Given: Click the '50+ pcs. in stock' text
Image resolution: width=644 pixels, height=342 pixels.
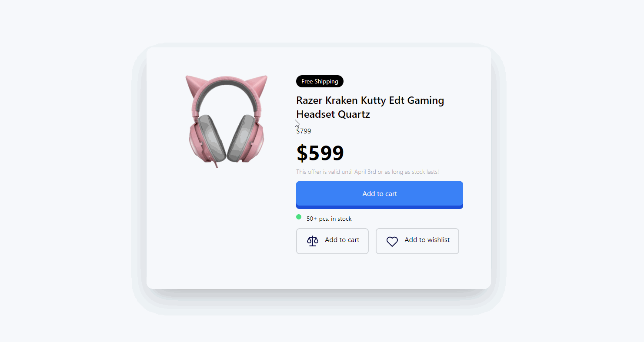Looking at the screenshot, I should pyautogui.click(x=329, y=219).
